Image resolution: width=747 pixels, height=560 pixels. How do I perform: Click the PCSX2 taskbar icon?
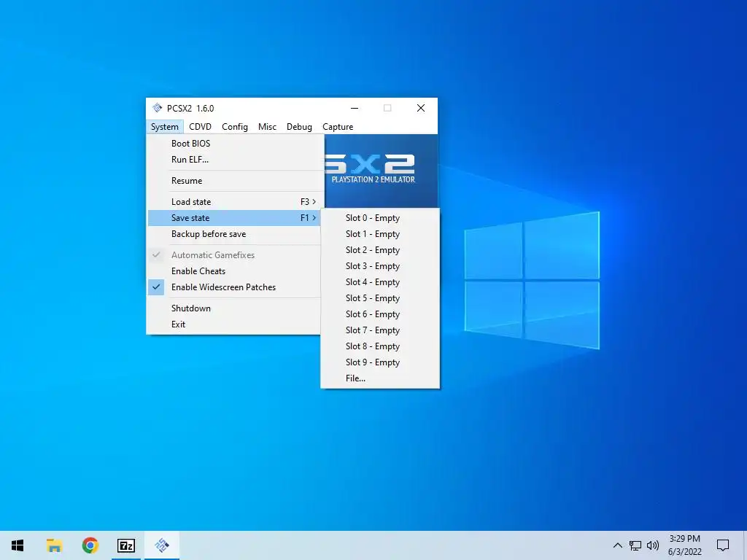pyautogui.click(x=162, y=545)
